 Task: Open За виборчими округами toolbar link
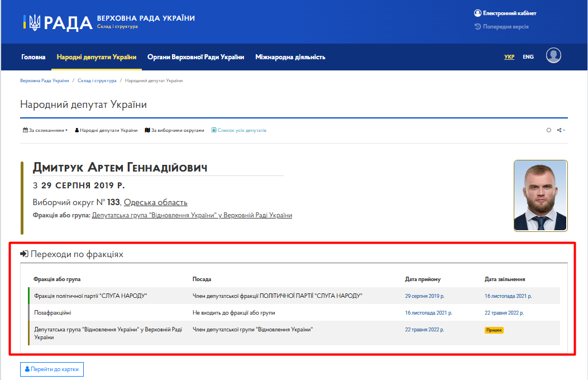(174, 130)
